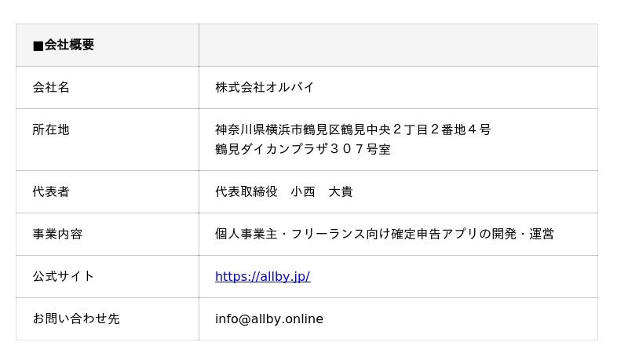Click the building name 鶴見ダイカンプラザ
Viewport: 628px width, 364px height.
[x=272, y=149]
